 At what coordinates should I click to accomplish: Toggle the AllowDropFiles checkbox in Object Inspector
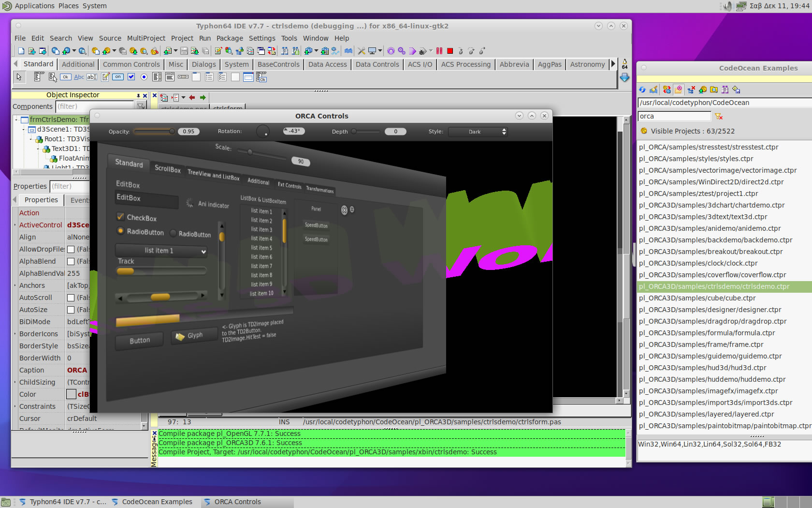(71, 249)
